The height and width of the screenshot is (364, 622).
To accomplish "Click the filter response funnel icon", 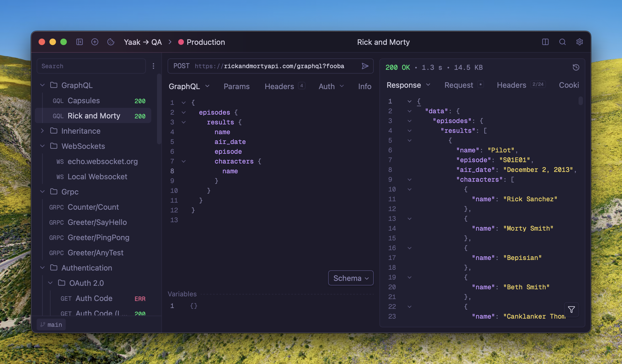I will tap(571, 309).
